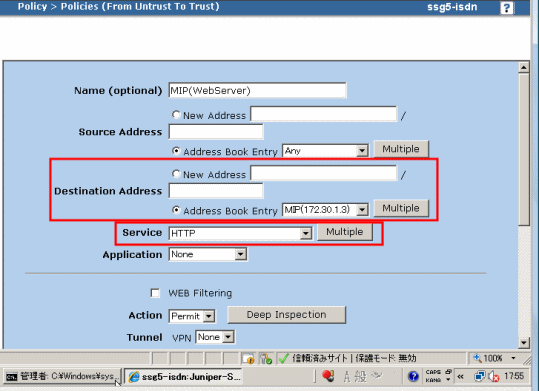This screenshot has height=391, width=539.
Task: Click the 'Destination Address' label
Action: pos(108,191)
